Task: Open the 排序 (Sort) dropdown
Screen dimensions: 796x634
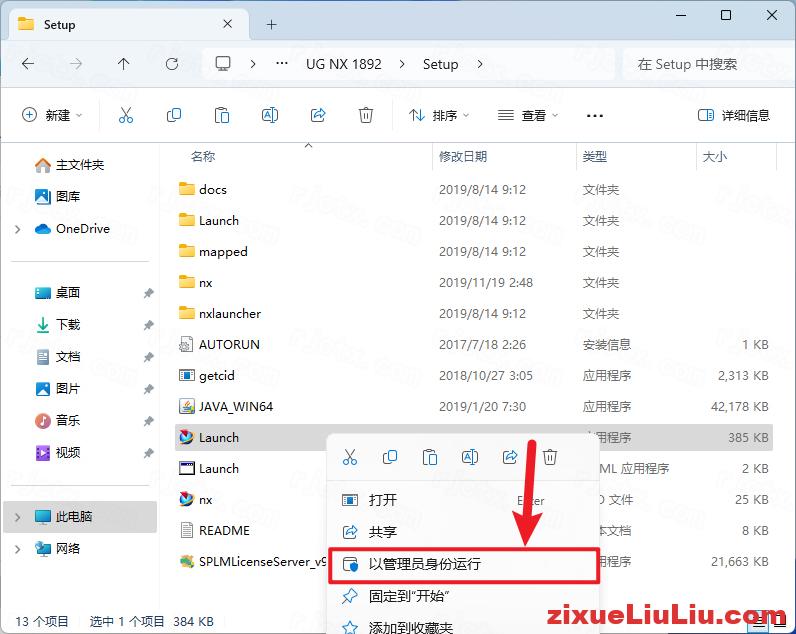Action: point(439,115)
